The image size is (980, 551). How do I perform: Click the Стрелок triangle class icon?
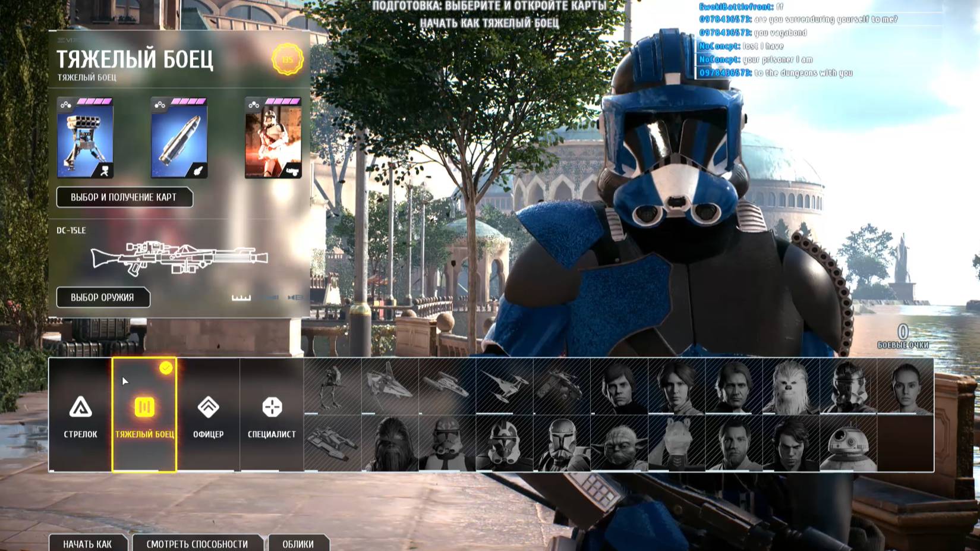[80, 407]
